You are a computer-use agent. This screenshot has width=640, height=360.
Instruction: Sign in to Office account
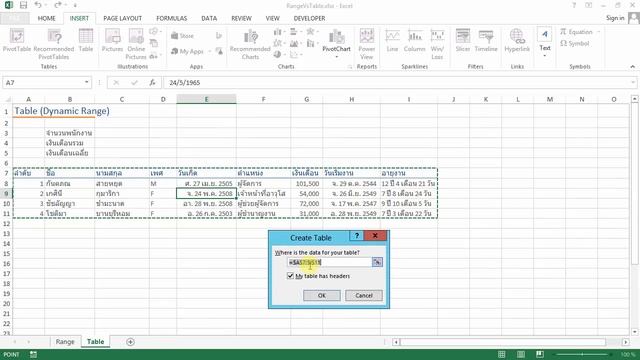coord(615,18)
